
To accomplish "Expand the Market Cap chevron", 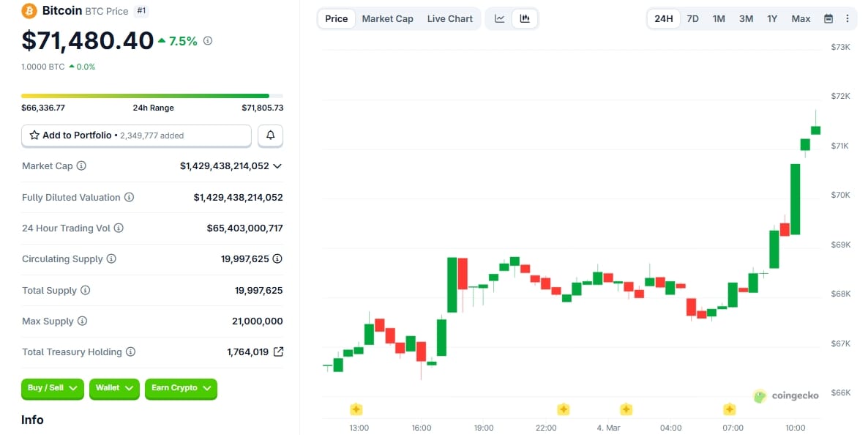I will pyautogui.click(x=276, y=166).
